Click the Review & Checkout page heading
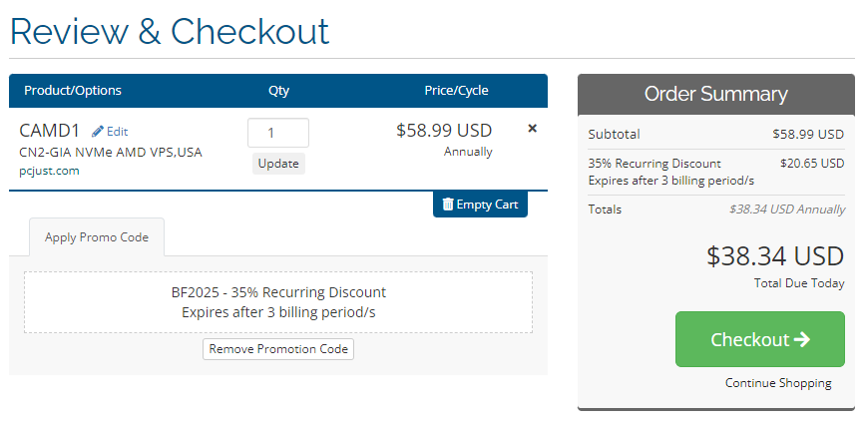This screenshot has width=868, height=424. tap(170, 31)
